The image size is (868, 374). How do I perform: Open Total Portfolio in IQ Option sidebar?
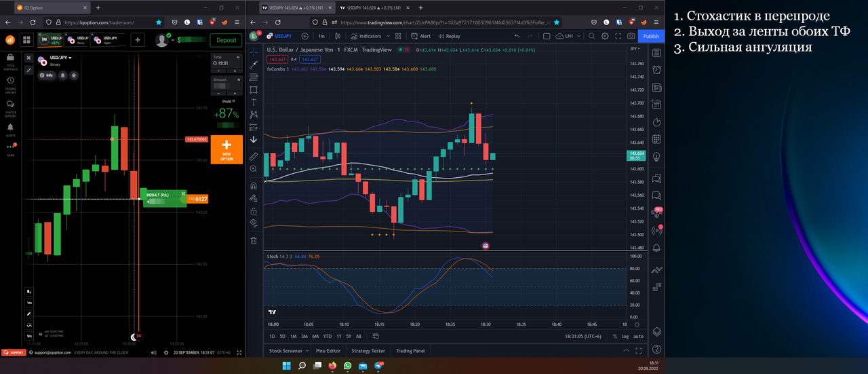tap(11, 62)
